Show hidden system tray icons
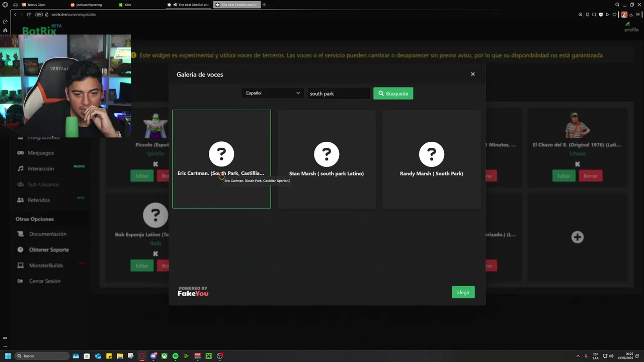644x362 pixels. pyautogui.click(x=578, y=356)
